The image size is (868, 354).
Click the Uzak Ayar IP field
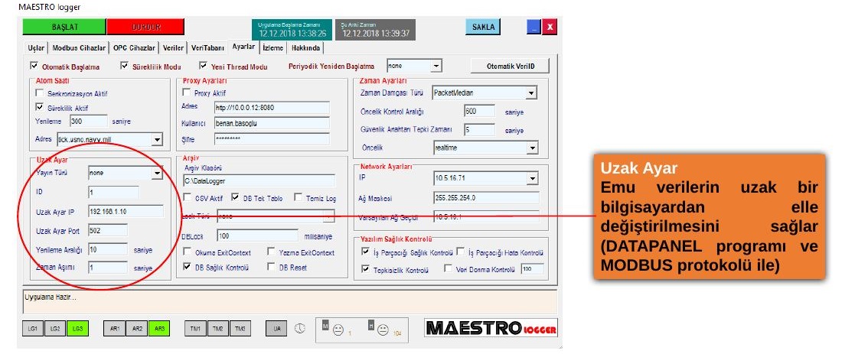click(x=125, y=211)
